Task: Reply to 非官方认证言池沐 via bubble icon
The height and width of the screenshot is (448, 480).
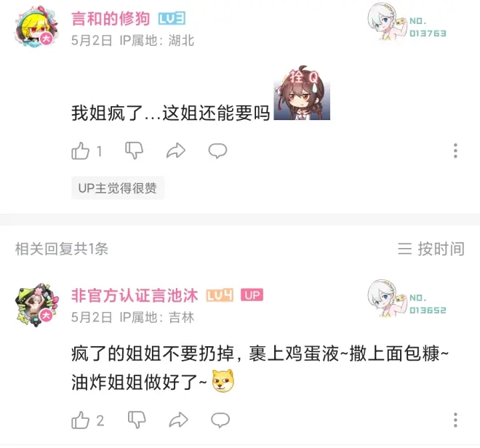Action: point(220,420)
